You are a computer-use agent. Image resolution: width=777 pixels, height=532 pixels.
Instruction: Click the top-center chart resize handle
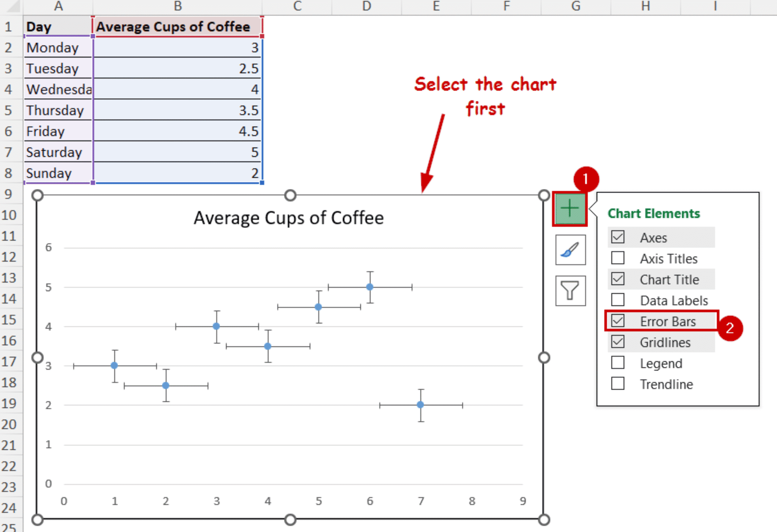pyautogui.click(x=290, y=194)
